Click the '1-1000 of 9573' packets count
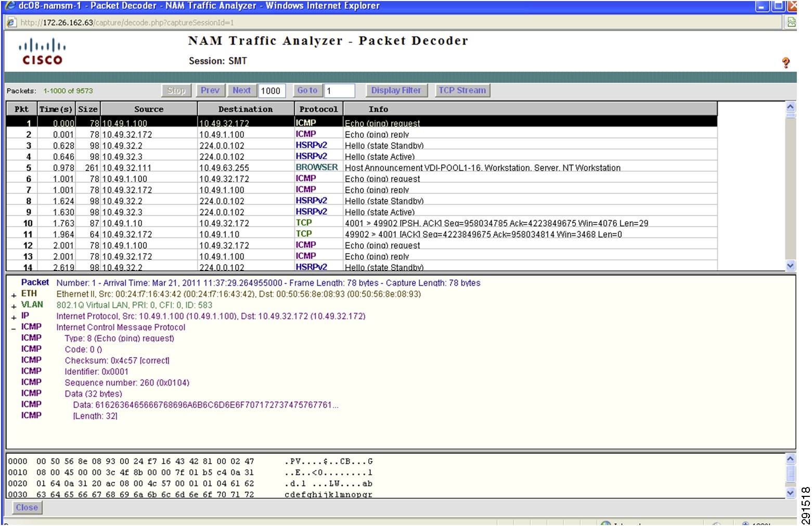Viewport: 812px width, 526px height. point(68,91)
